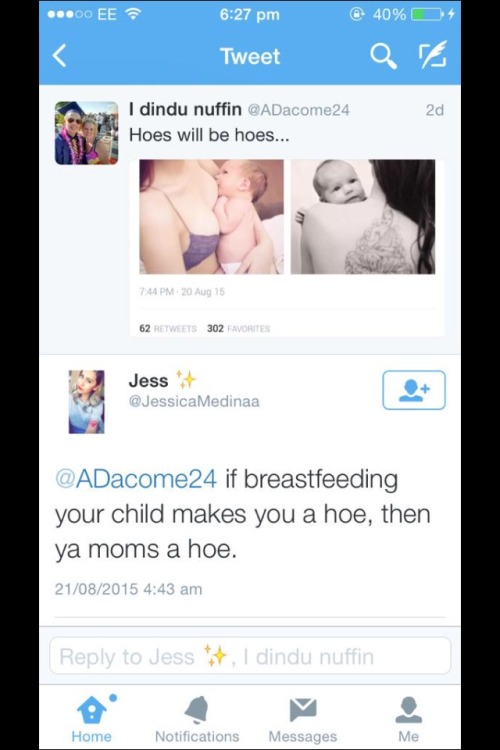Go to the Home tab
Image resolution: width=500 pixels, height=750 pixels.
[91, 719]
